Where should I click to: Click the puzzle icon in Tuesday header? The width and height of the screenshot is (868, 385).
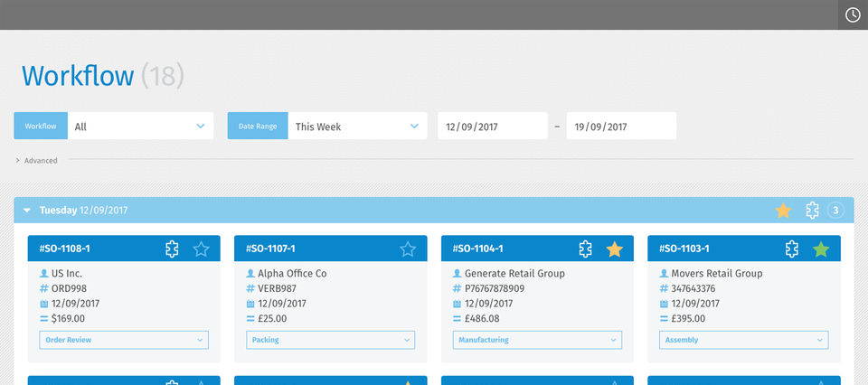[812, 211]
